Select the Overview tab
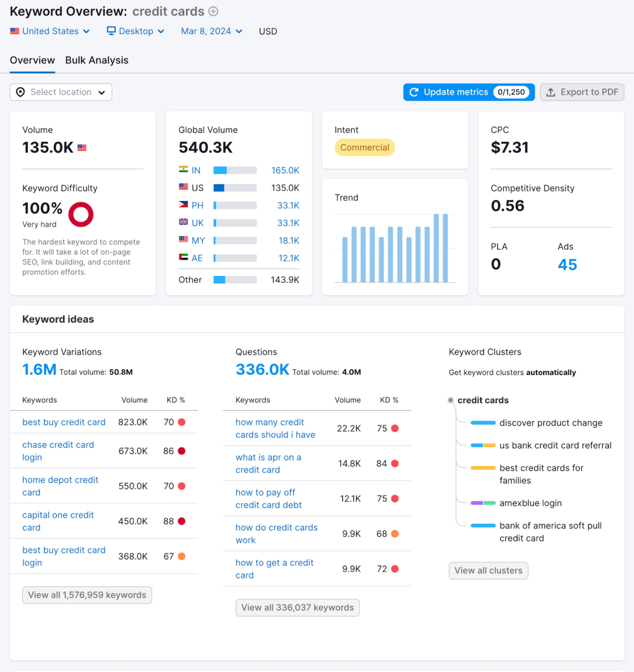The width and height of the screenshot is (634, 672). [x=32, y=60]
